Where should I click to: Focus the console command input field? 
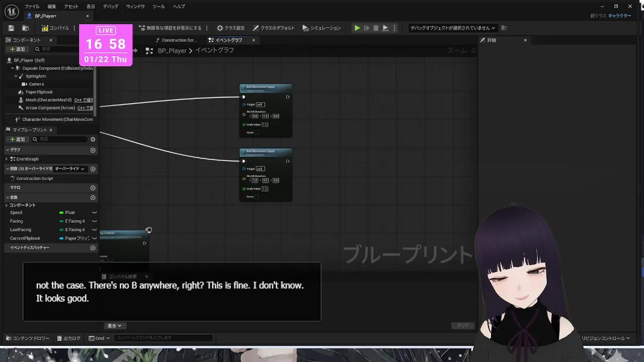click(164, 338)
